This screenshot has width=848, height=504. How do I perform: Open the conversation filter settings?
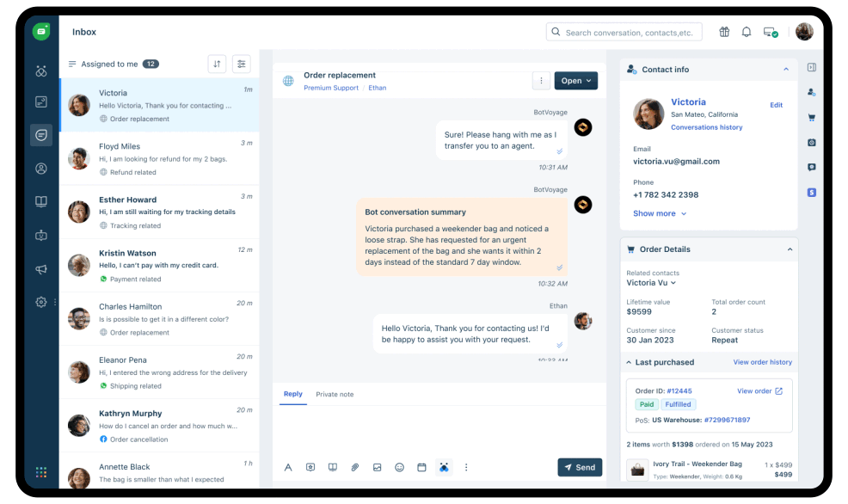[242, 64]
